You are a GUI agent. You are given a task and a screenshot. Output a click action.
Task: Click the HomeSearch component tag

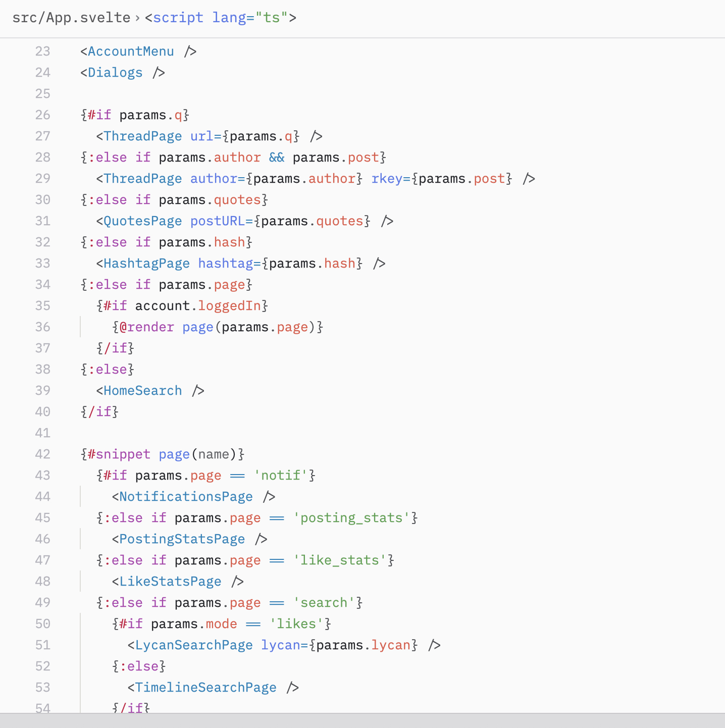(x=142, y=391)
